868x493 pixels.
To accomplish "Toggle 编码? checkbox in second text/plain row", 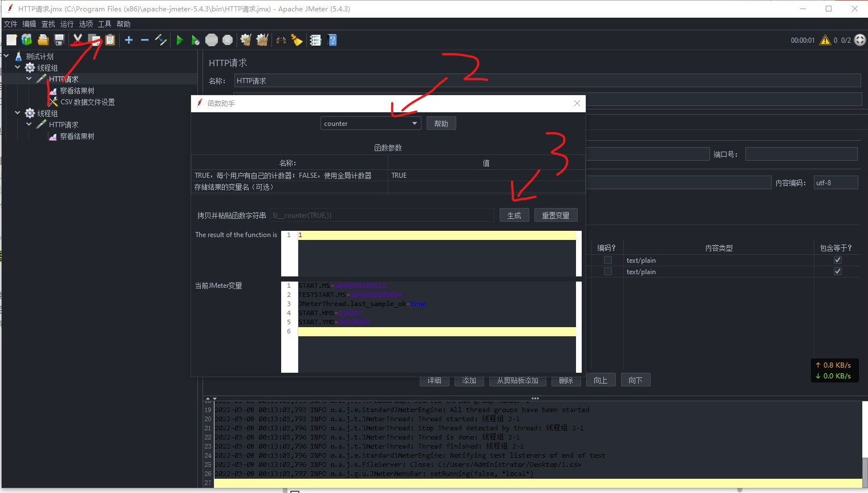I will 608,271.
